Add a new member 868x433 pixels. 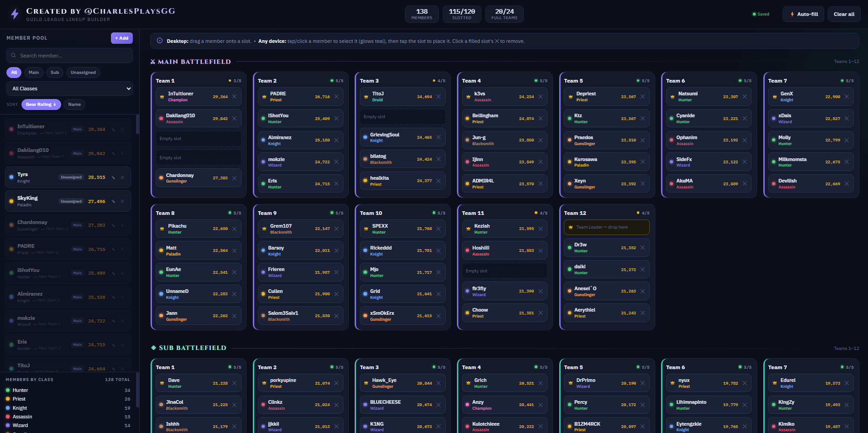[122, 38]
